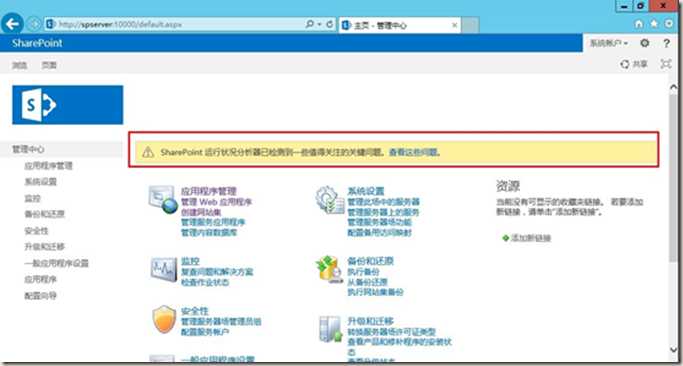The height and width of the screenshot is (366, 683).
Task: Select 管理中心 in left navigation
Action: tap(28, 149)
